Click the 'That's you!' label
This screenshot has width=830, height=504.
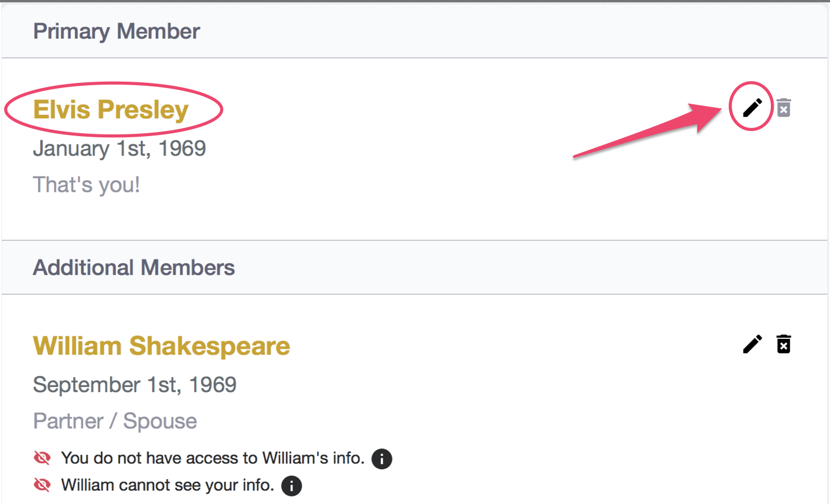(x=86, y=185)
